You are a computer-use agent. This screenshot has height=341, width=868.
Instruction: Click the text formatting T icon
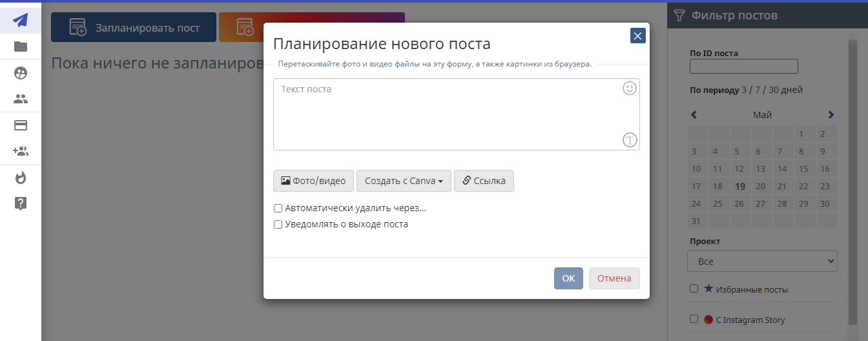(629, 139)
